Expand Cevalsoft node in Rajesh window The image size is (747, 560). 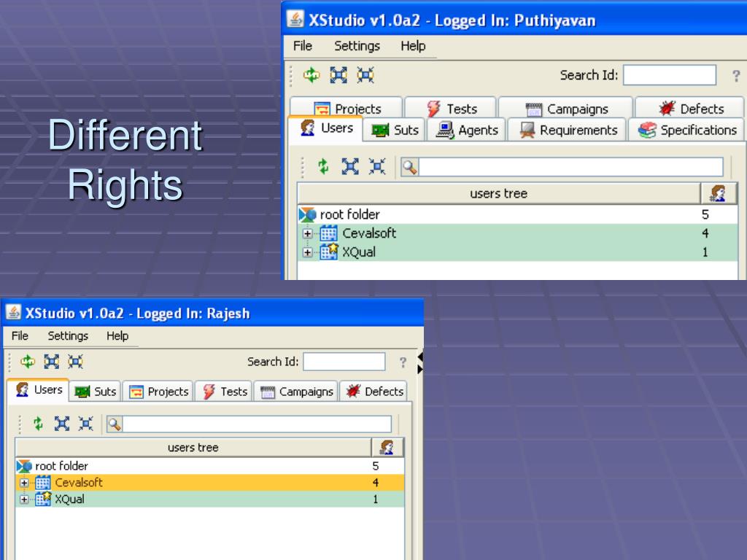24,483
